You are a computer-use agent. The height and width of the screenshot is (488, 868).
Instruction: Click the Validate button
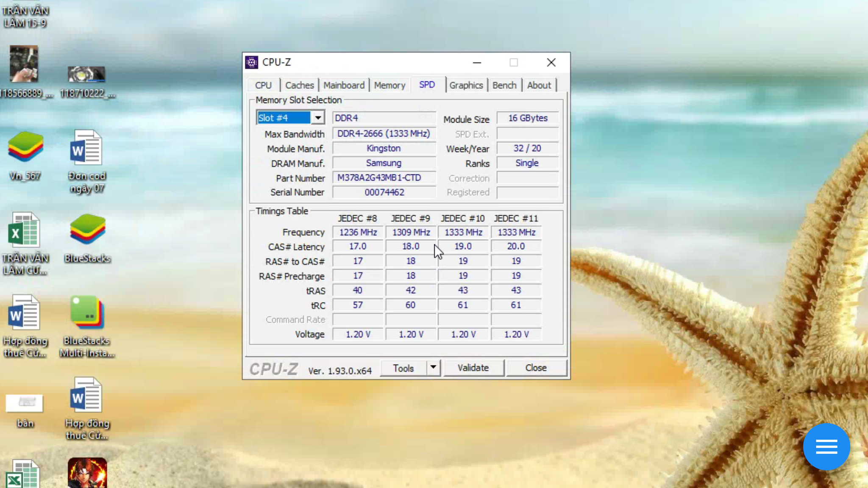click(x=473, y=368)
